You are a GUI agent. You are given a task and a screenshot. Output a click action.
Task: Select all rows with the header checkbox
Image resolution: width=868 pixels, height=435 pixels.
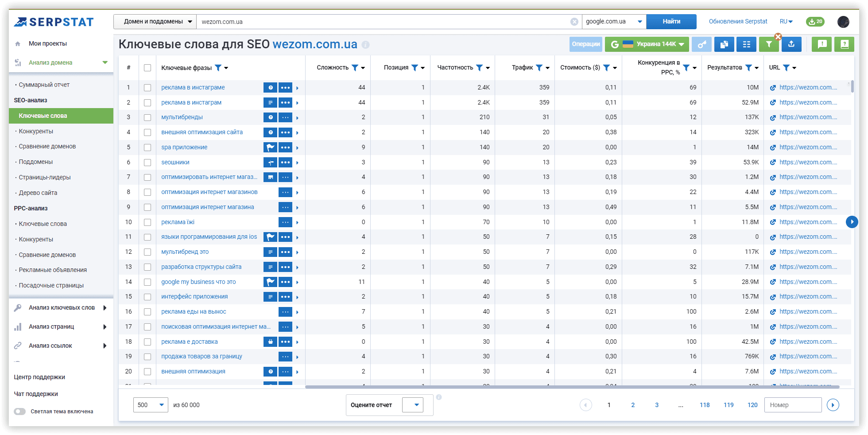coord(147,68)
